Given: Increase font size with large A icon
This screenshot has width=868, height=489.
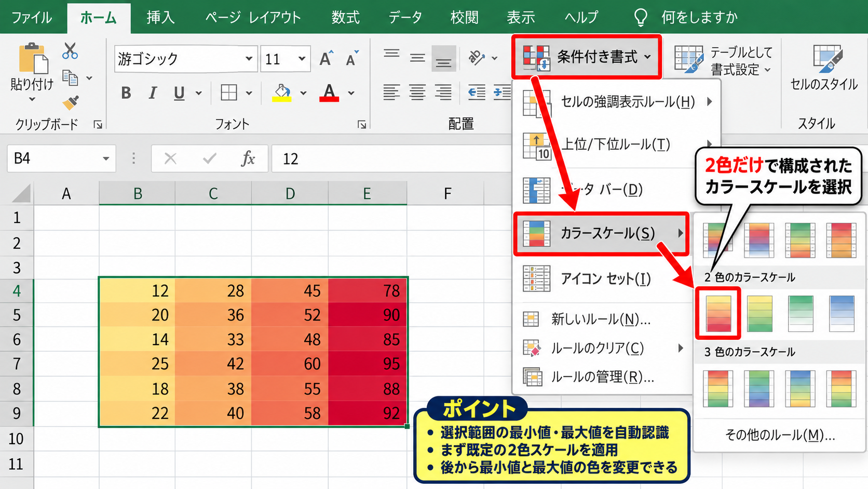Looking at the screenshot, I should coord(327,58).
